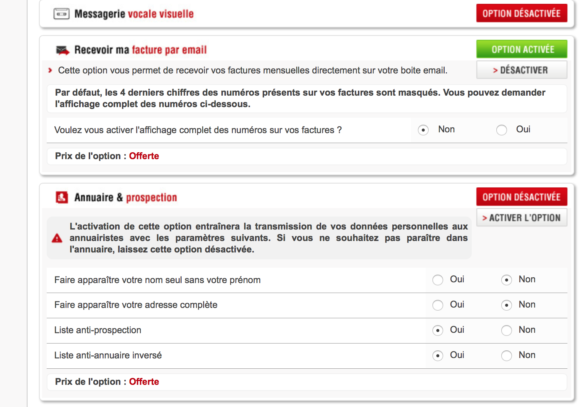
Task: Click OPTION DÉSACTIVÉE for Annuaire & prospection
Action: (x=522, y=197)
